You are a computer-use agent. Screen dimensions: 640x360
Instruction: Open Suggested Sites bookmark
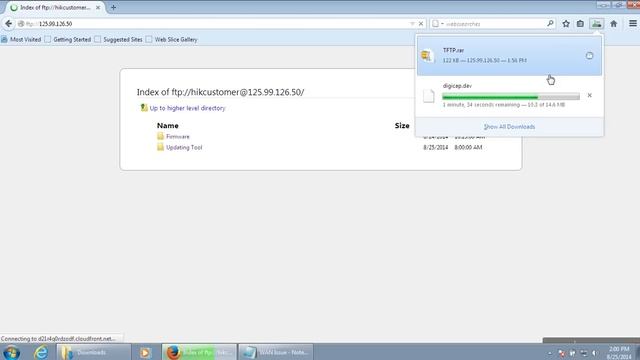[118, 40]
